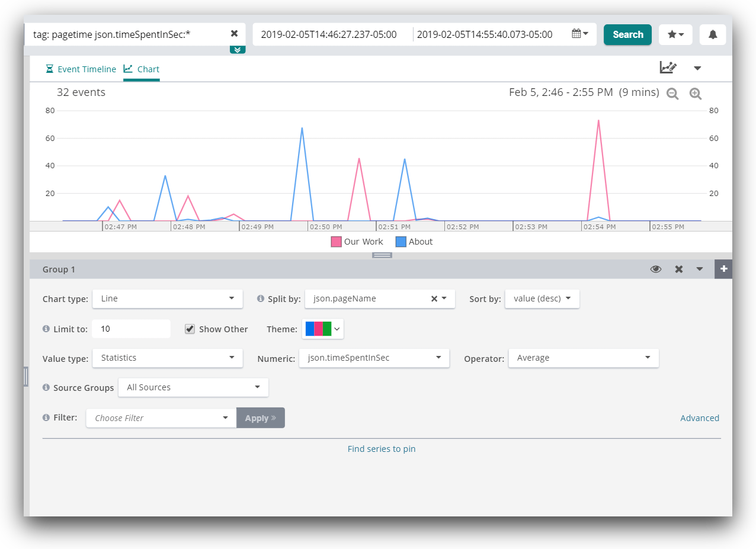Open the Sort by value dropdown

[542, 298]
